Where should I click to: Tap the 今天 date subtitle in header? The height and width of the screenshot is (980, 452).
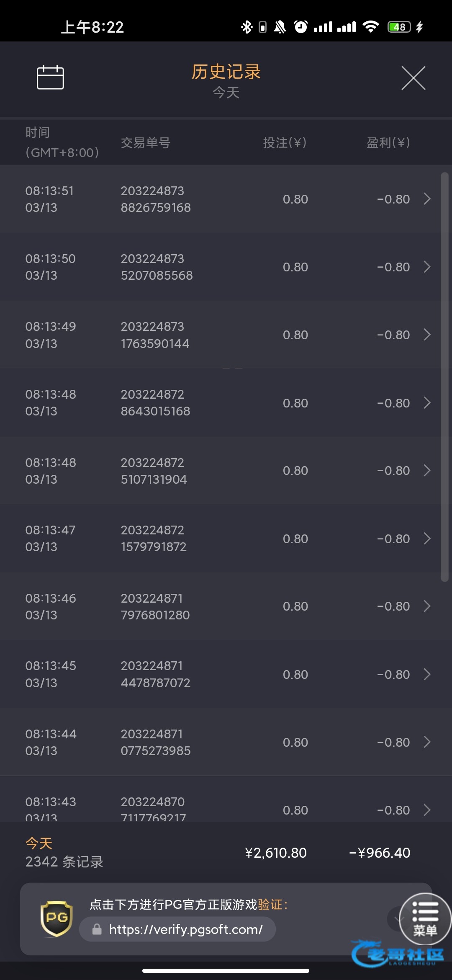coord(226,93)
